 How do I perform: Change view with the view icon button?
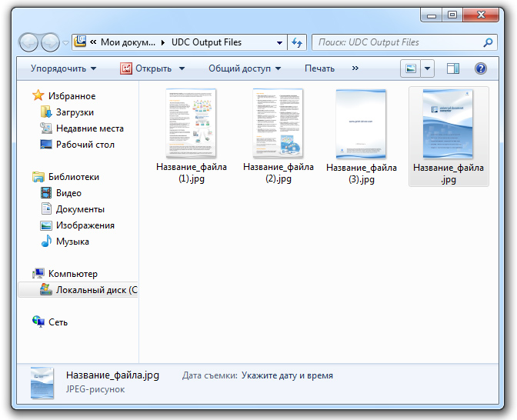(411, 68)
